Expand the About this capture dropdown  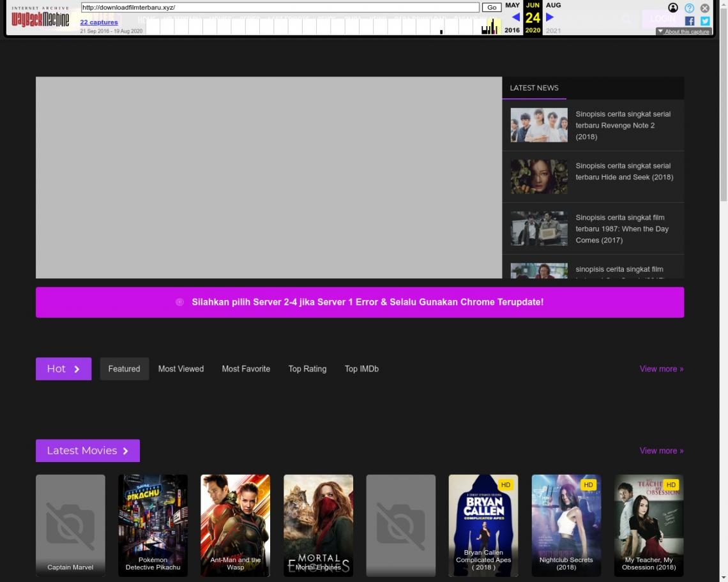(683, 31)
